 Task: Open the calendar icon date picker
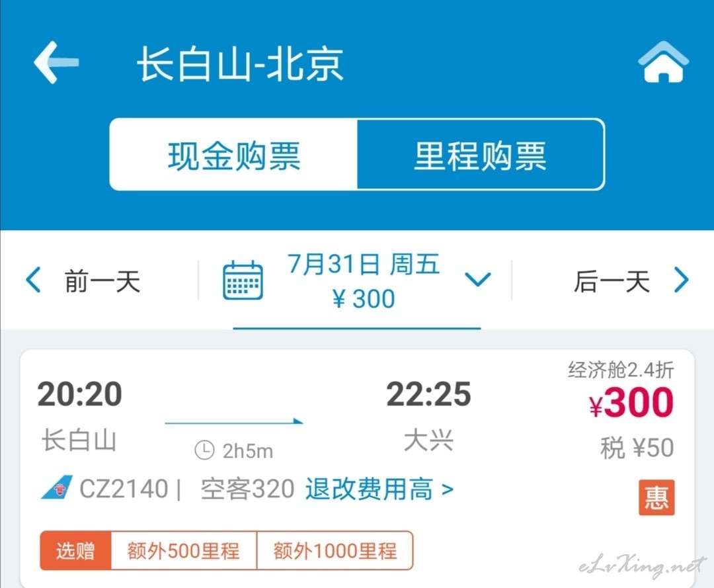click(x=243, y=280)
